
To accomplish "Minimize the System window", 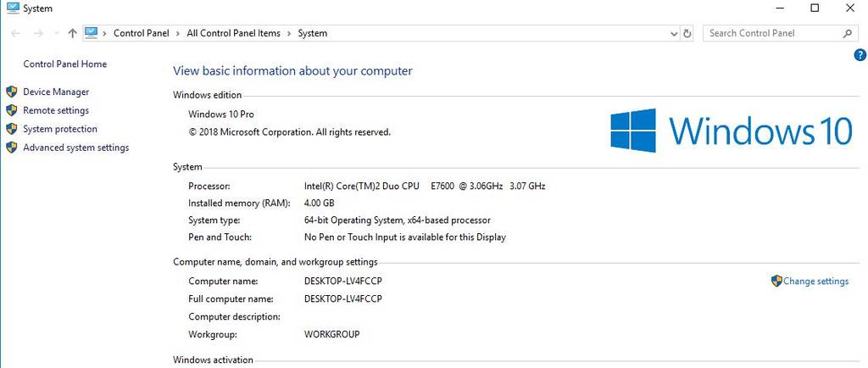I will click(x=780, y=8).
